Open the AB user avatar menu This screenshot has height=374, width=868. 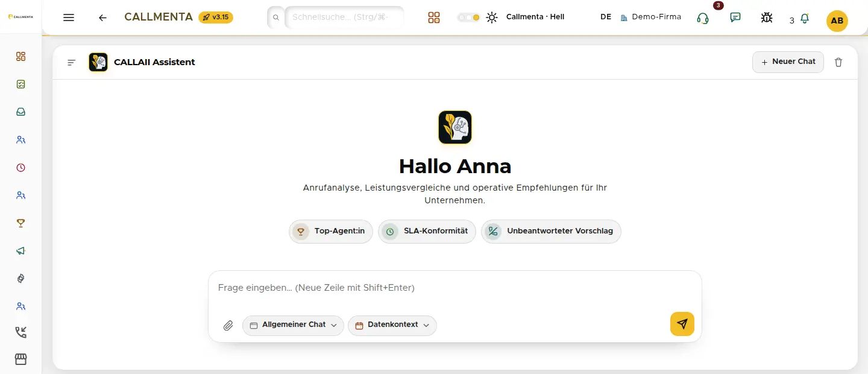click(x=837, y=21)
